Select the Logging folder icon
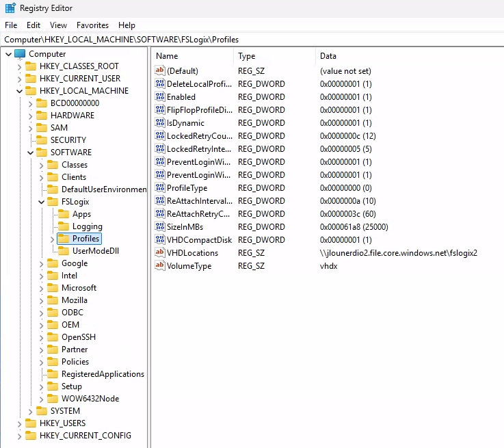Screen dimensions: 504x448 [x=64, y=226]
